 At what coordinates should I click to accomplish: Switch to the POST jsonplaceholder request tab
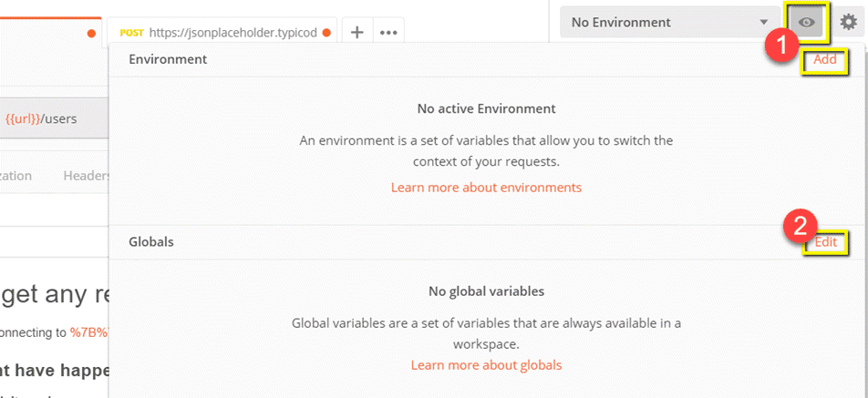click(222, 33)
